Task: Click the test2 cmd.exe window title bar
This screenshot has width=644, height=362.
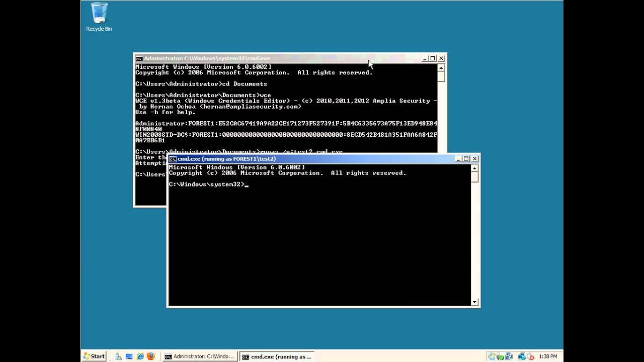Action: point(323,159)
